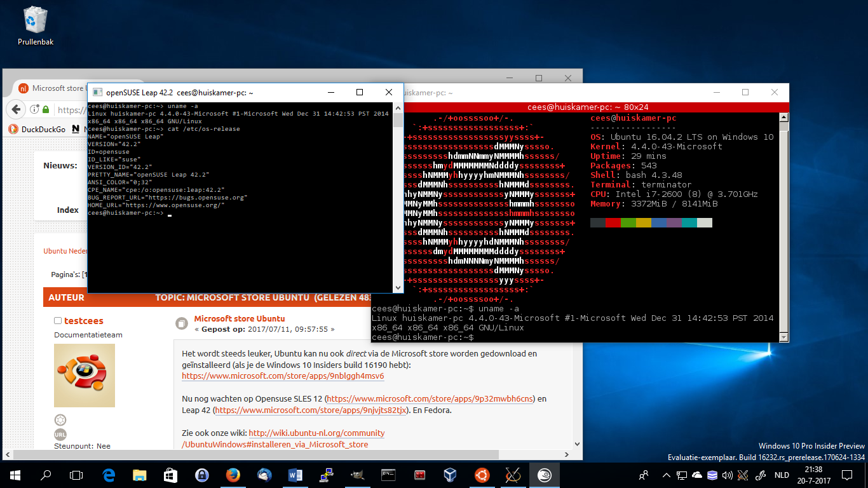868x488 pixels.
Task: Open the padlock app icon in taskbar
Action: (x=201, y=475)
